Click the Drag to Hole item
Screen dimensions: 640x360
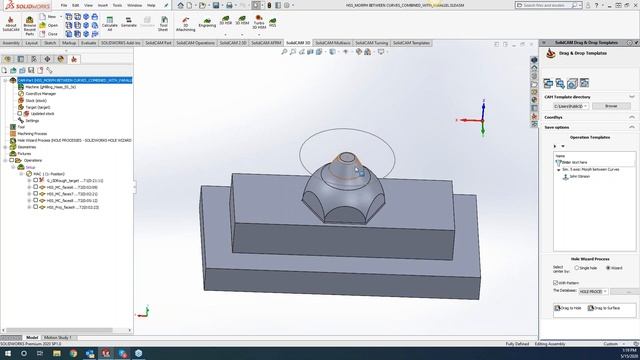pyautogui.click(x=568, y=308)
